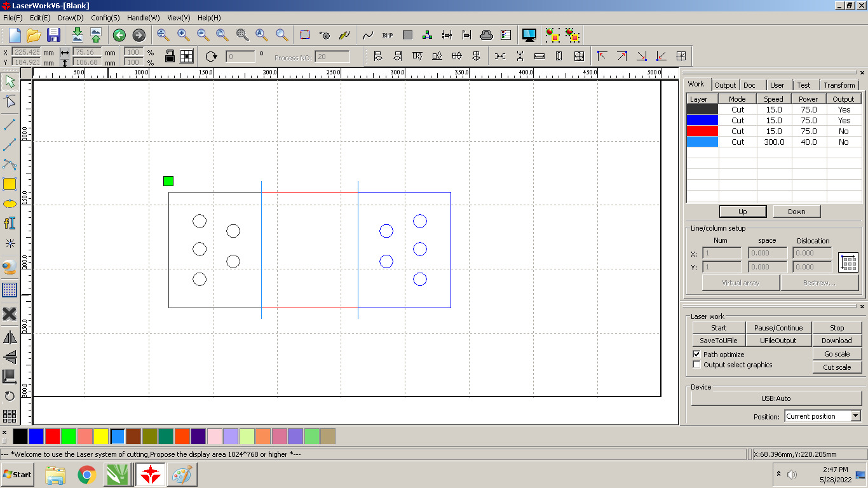Click the grid pattern tool in the left toolbar
Image resolution: width=868 pixels, height=488 pixels.
tap(10, 290)
